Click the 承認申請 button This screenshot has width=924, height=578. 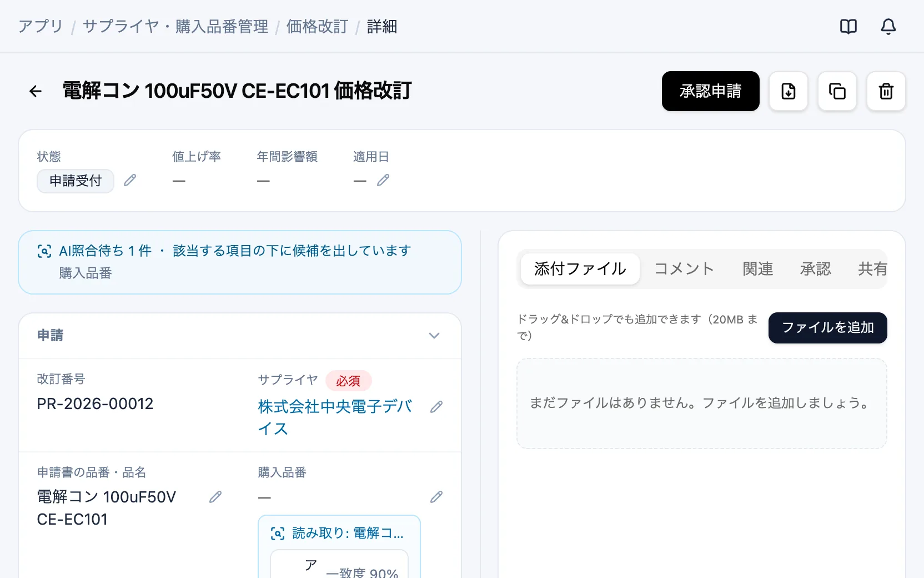(x=710, y=91)
